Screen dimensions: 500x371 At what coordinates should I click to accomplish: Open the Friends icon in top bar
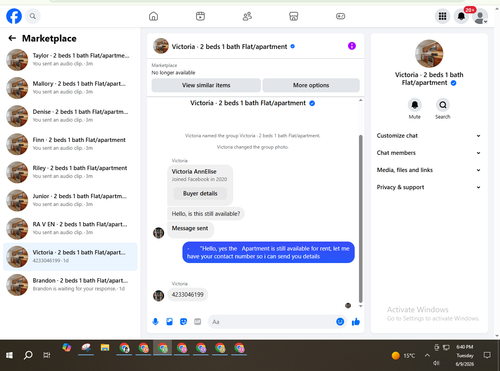point(247,16)
